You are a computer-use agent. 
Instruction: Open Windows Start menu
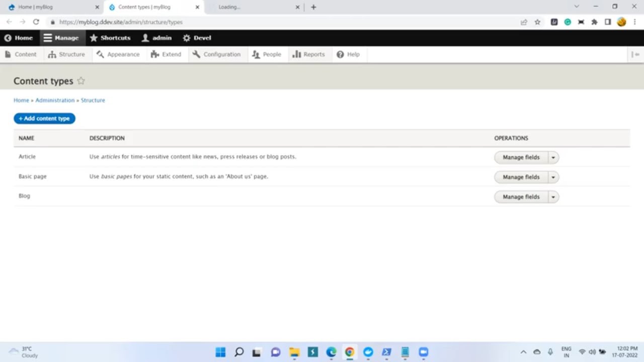pyautogui.click(x=220, y=352)
